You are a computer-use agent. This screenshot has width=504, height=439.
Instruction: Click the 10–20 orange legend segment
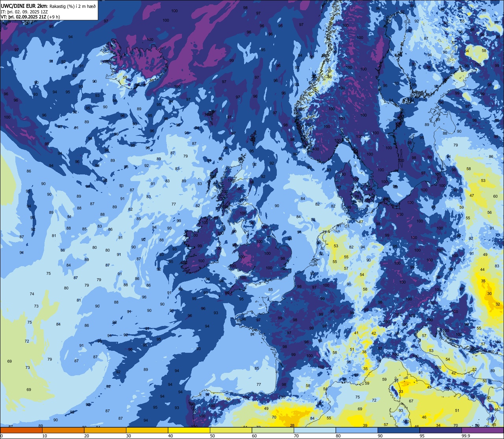click(63, 430)
